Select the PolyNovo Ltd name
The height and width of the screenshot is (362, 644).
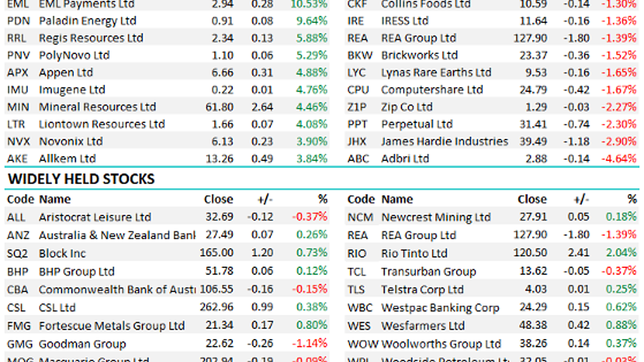point(74,56)
